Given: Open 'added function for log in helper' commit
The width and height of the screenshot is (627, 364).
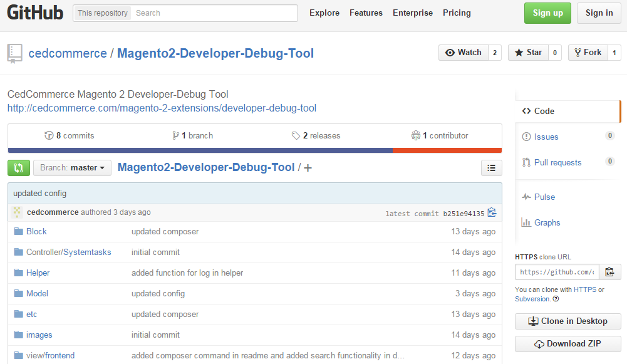Looking at the screenshot, I should coord(187,273).
